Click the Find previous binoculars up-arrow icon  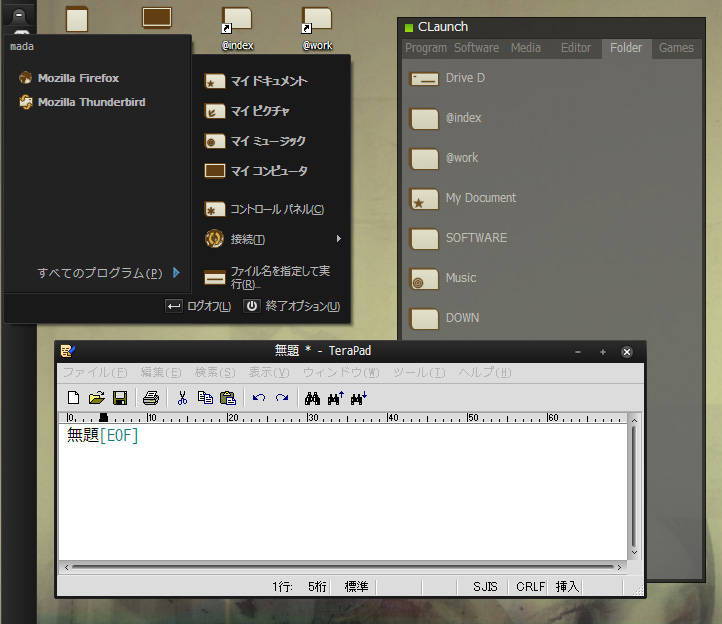336,398
